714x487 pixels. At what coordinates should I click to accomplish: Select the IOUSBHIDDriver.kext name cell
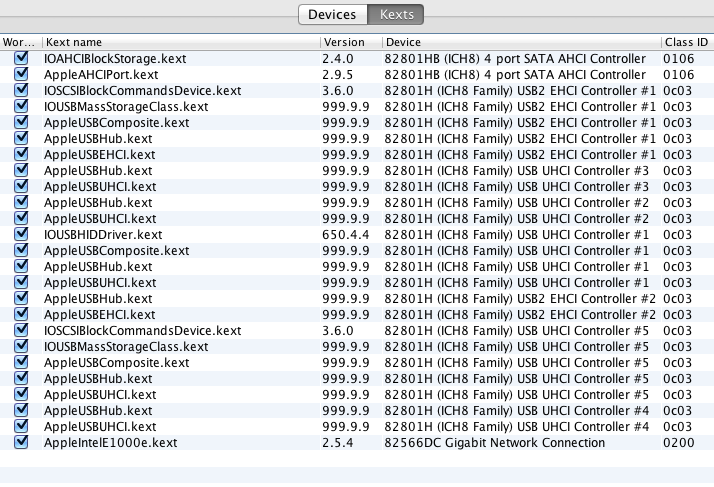pyautogui.click(x=103, y=235)
